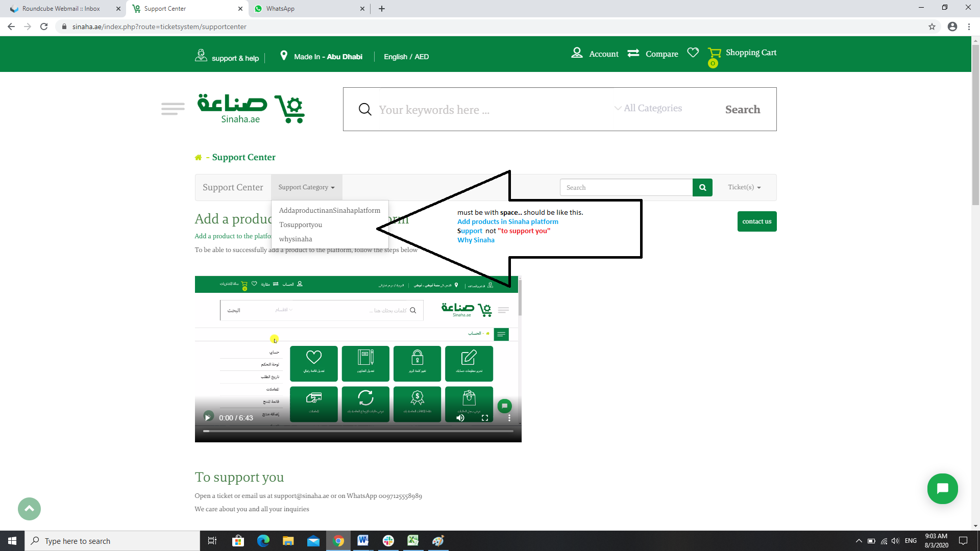This screenshot has width=980, height=551.
Task: Click the browser address bar
Action: click(490, 27)
